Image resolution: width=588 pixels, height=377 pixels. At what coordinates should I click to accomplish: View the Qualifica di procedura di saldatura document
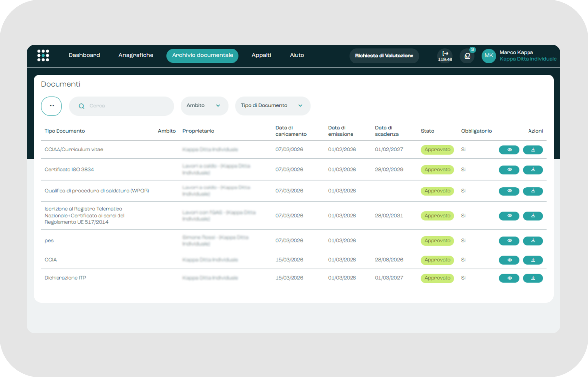pyautogui.click(x=509, y=191)
